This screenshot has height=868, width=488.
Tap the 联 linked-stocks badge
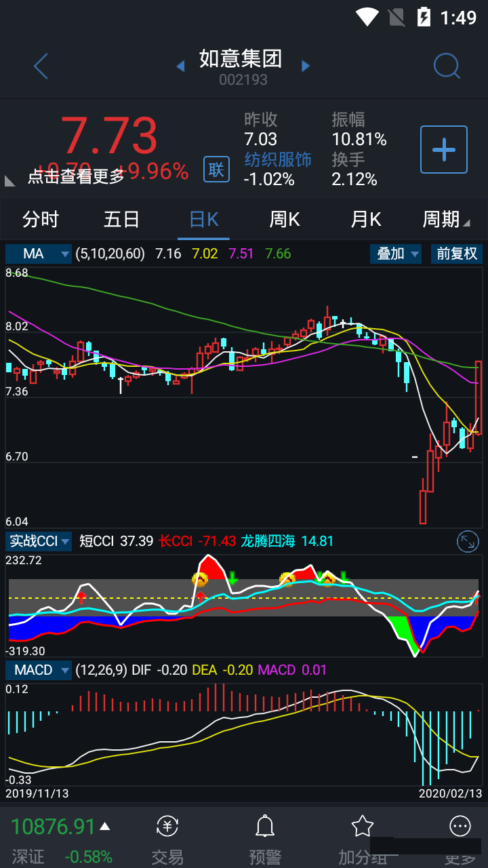click(x=216, y=169)
